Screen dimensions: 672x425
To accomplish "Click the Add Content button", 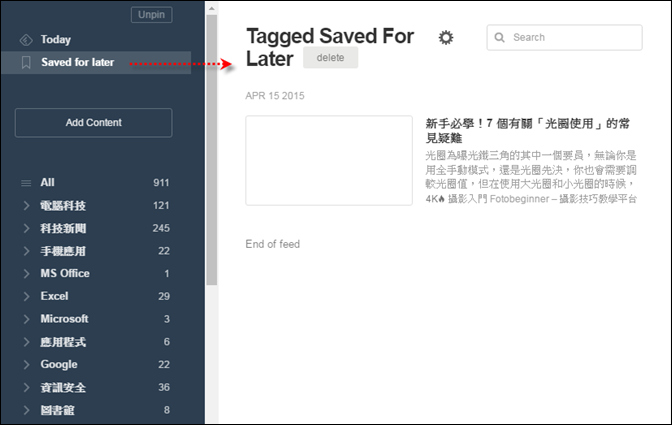I will 93,123.
